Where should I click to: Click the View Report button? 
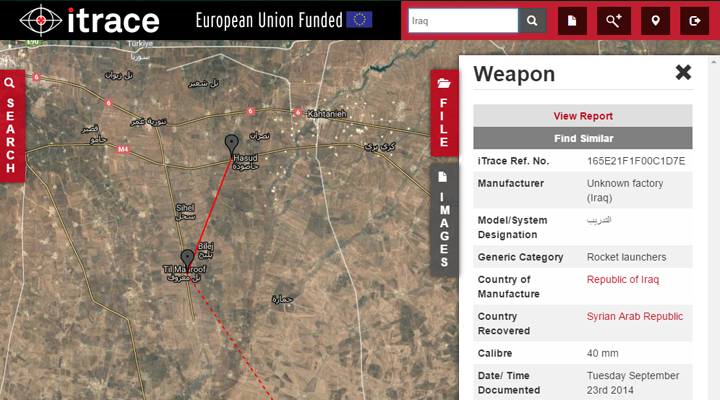tap(583, 116)
